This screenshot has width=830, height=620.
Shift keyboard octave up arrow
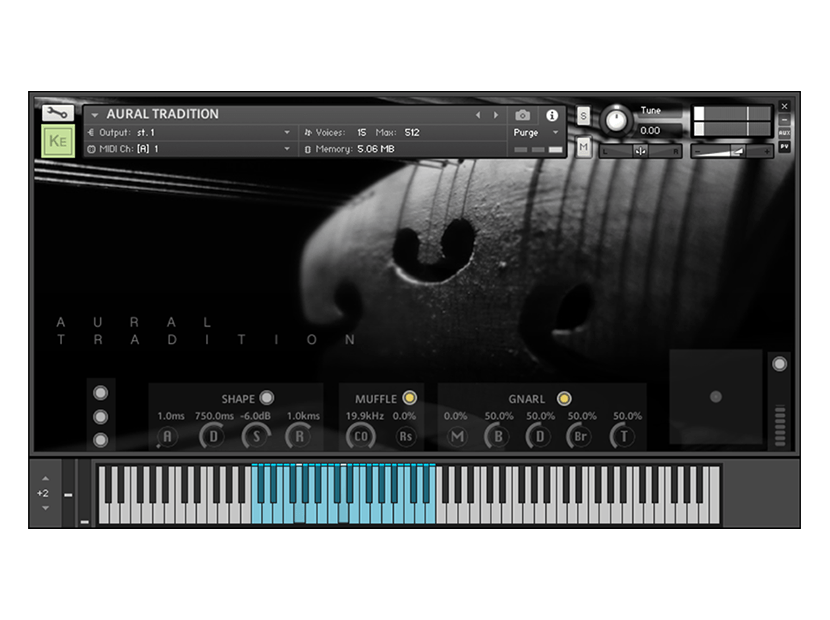point(45,478)
